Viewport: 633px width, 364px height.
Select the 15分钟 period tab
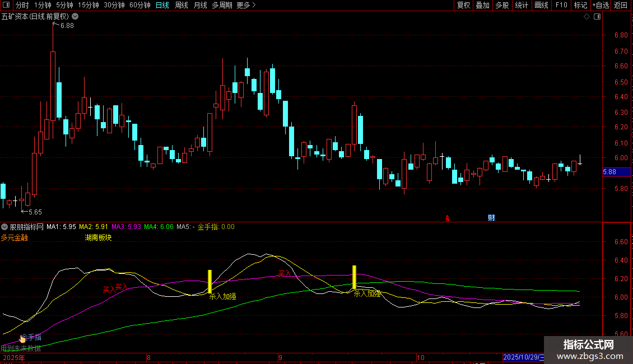pos(89,5)
